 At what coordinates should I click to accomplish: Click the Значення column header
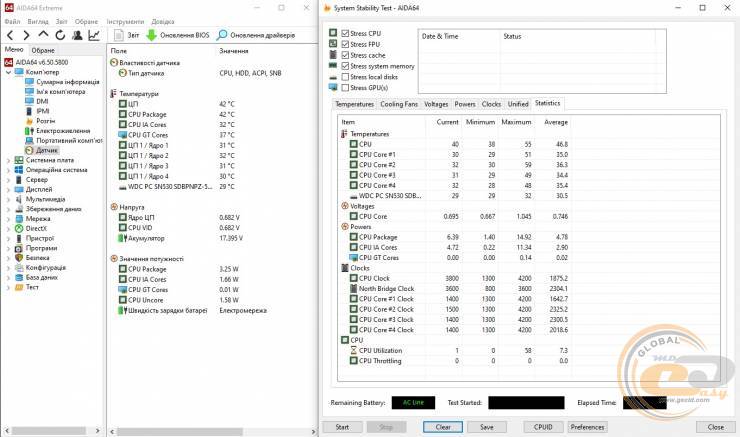pyautogui.click(x=234, y=51)
